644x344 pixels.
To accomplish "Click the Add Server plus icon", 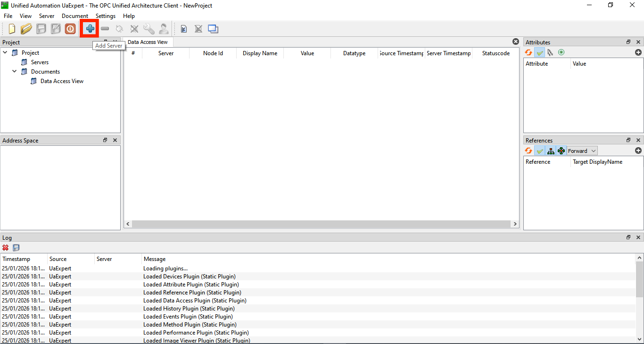I will [x=90, y=29].
